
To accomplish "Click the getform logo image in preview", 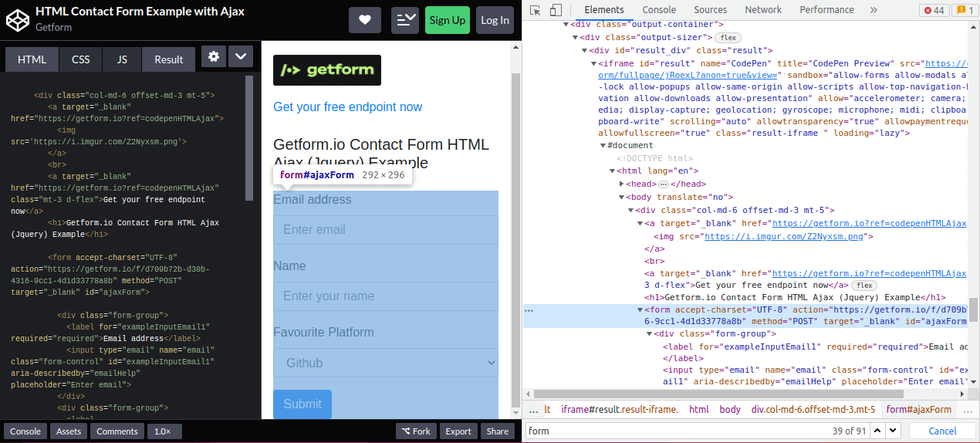I will coord(327,70).
